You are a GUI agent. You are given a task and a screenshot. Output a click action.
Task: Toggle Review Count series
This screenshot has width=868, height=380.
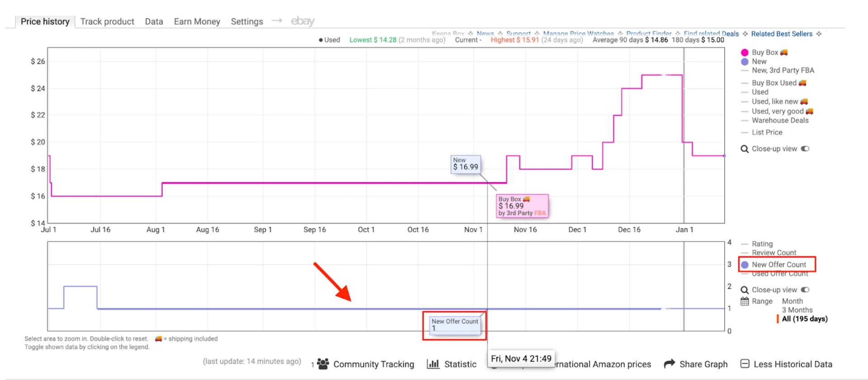click(774, 253)
